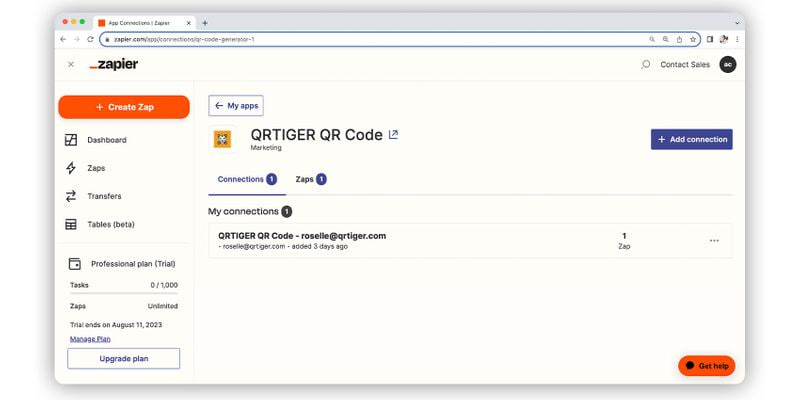Click the QRTIGER app logo icon
Image resolution: width=800 pixels, height=400 pixels.
222,139
